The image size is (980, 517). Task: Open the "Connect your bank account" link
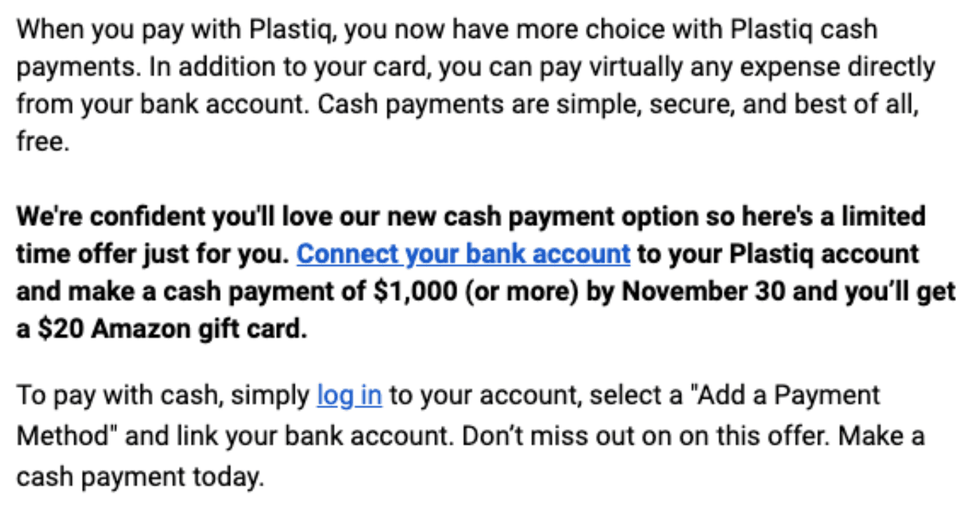[x=463, y=254]
